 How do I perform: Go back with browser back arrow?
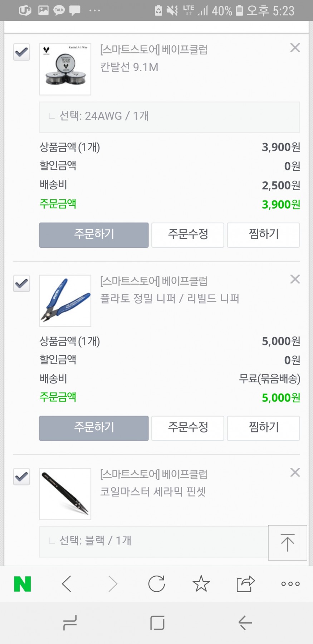pyautogui.click(x=67, y=584)
